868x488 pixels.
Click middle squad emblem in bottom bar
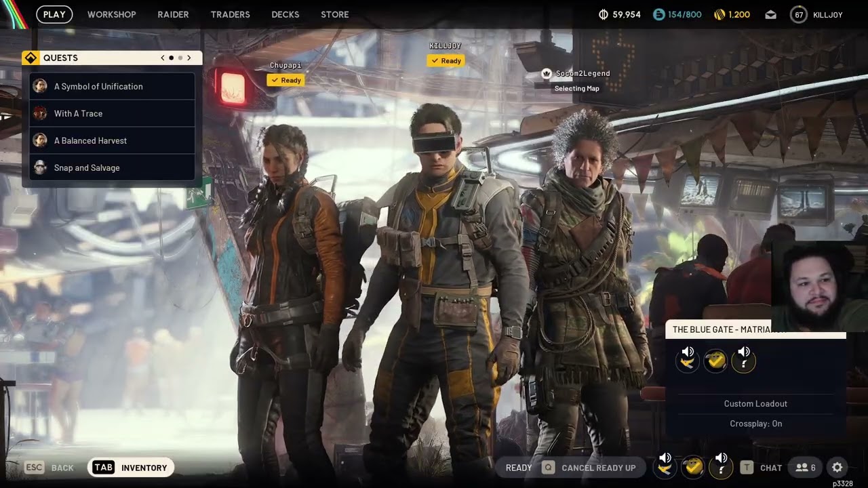[x=692, y=467]
